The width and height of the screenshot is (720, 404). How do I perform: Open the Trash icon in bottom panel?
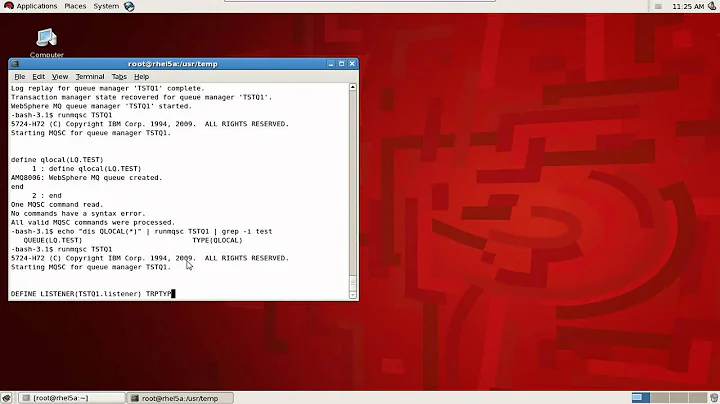714,398
